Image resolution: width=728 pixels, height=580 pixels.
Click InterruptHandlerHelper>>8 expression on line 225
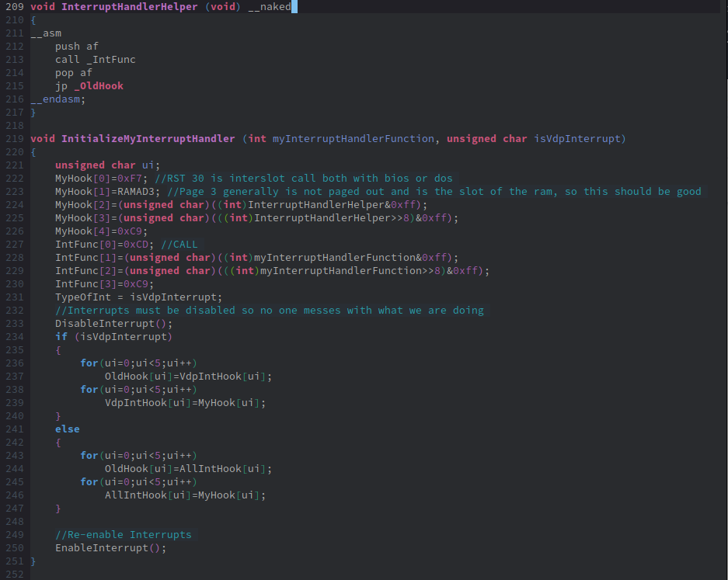[x=331, y=218]
